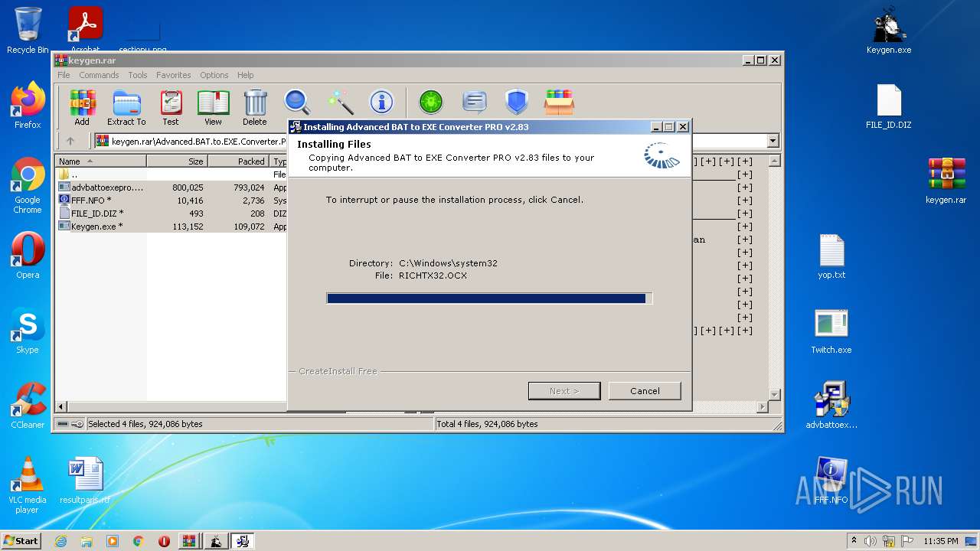Click the Test archive icon

(x=171, y=107)
